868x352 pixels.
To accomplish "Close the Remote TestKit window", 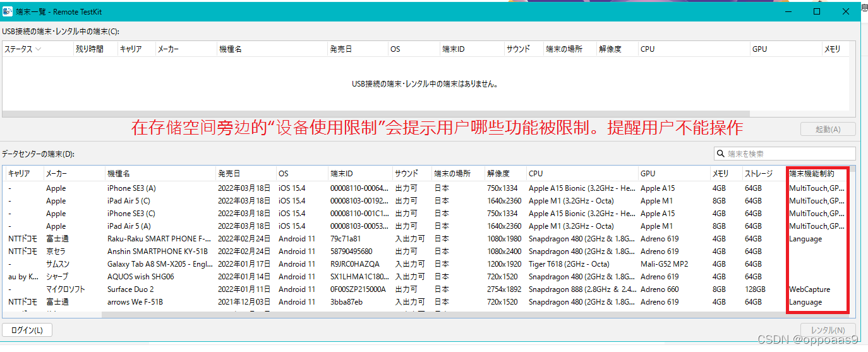I will pyautogui.click(x=846, y=11).
